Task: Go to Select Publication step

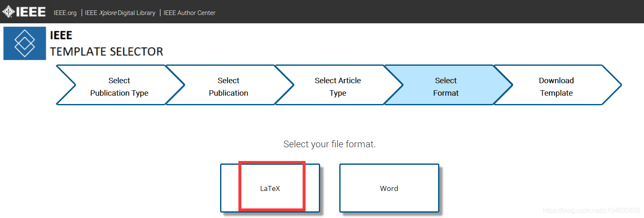Action: [x=229, y=85]
